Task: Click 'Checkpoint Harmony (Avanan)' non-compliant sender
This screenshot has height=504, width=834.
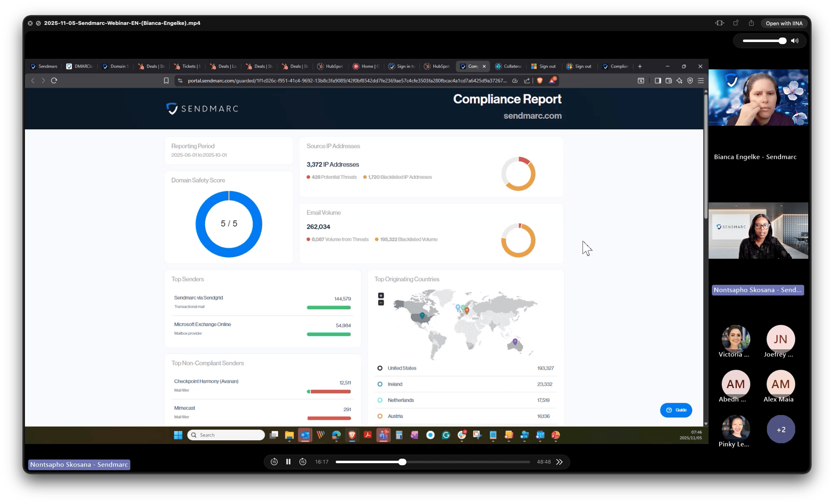Action: (x=262, y=386)
